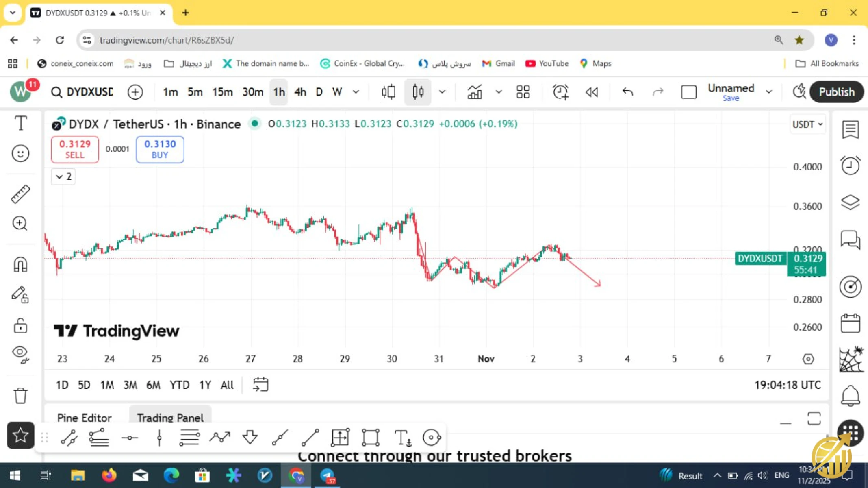868x488 pixels.
Task: Switch to the 4h timeframe
Action: click(x=300, y=92)
